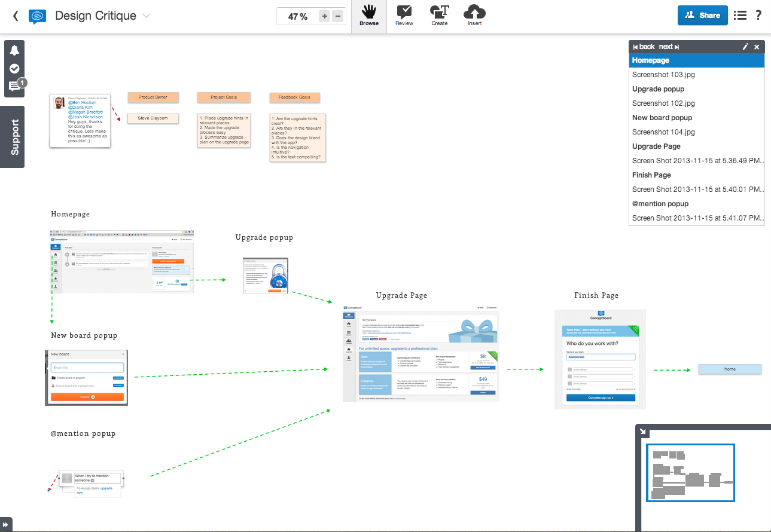The image size is (771, 532).
Task: Go back in the outline panel
Action: point(644,47)
